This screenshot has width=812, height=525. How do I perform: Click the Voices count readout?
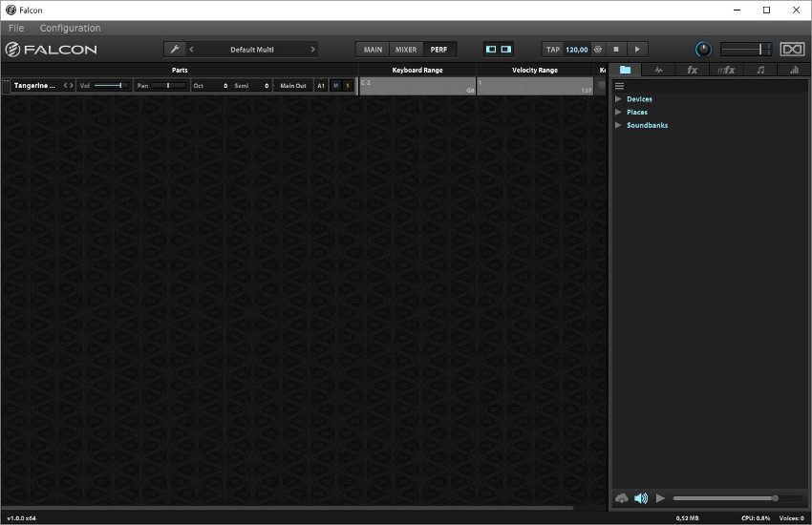tap(792, 517)
